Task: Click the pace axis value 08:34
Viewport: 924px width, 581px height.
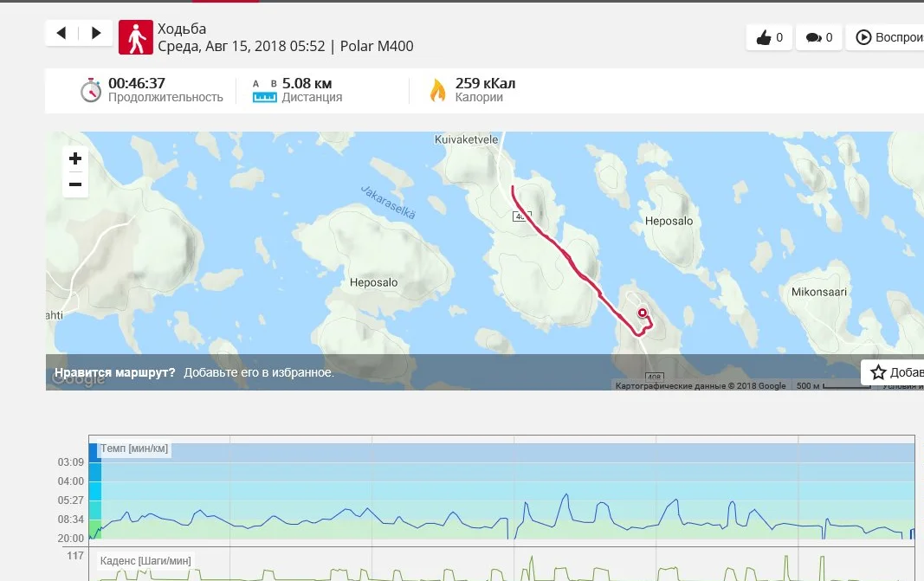Action: coord(71,520)
